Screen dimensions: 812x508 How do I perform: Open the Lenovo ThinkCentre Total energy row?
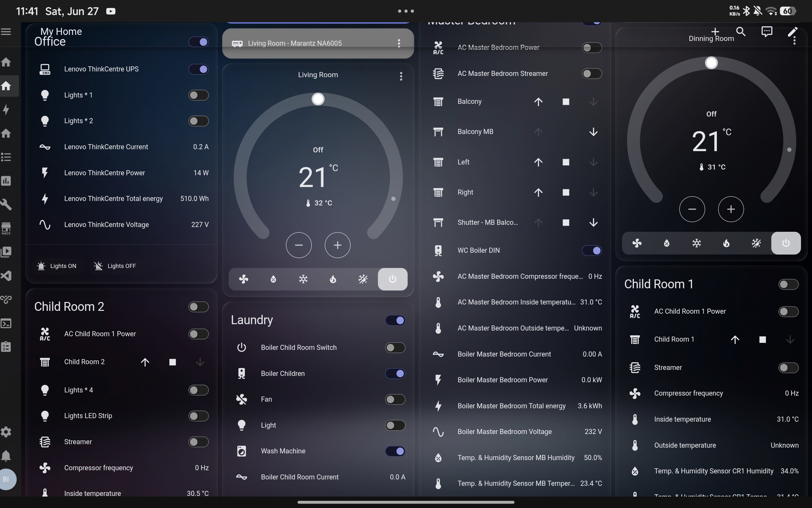point(121,198)
